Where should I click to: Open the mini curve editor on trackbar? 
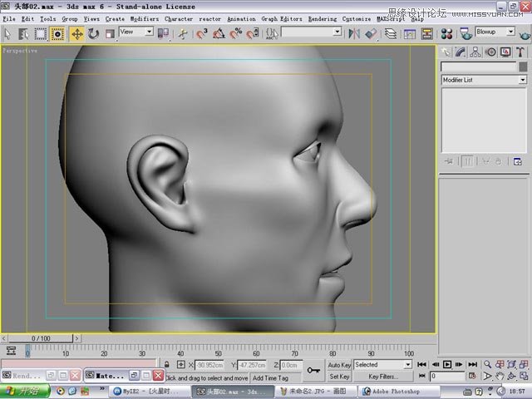(11, 351)
